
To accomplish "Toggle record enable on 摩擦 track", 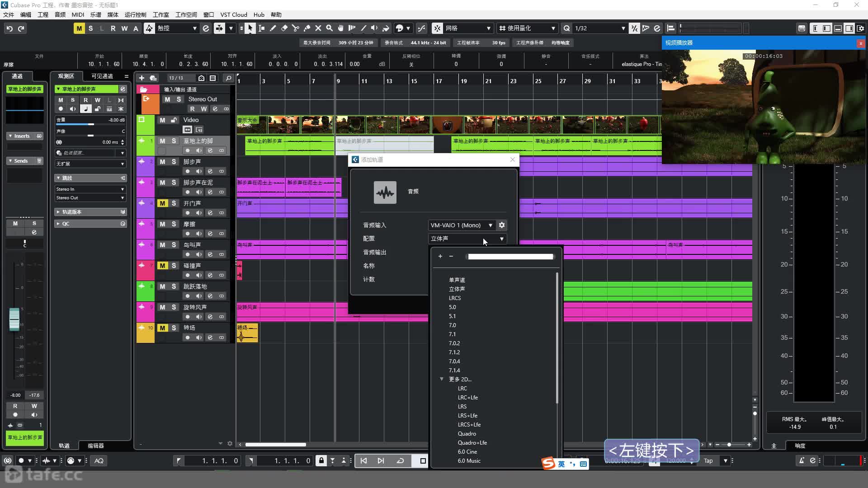I will pos(187,234).
